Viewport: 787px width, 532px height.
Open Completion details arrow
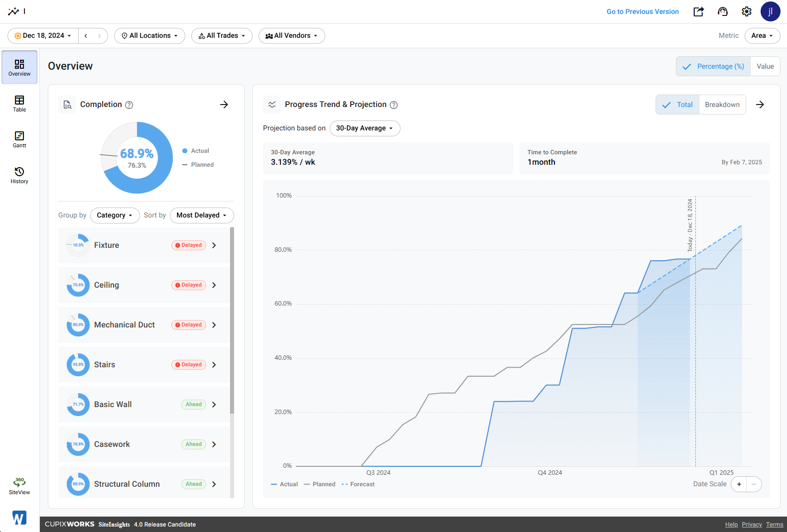point(224,105)
